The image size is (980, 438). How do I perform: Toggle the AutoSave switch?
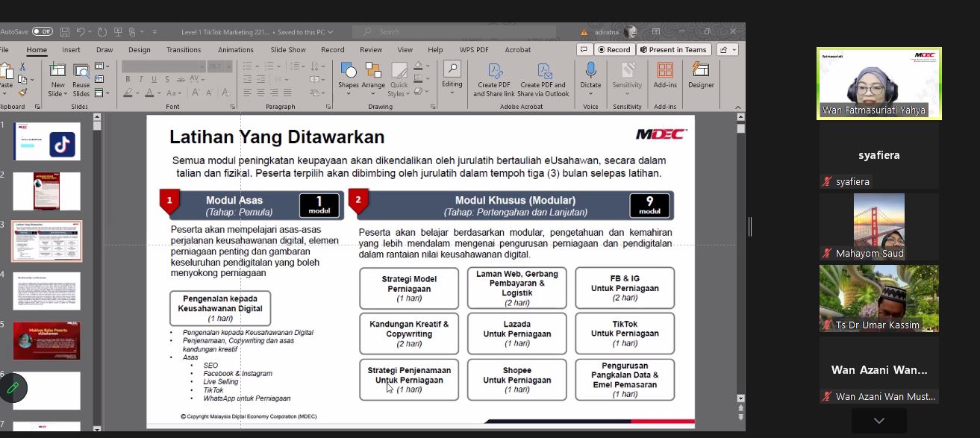[43, 32]
